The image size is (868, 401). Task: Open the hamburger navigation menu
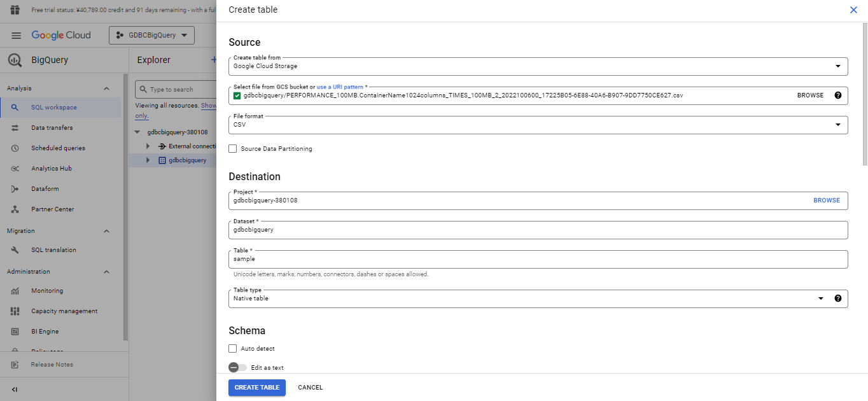click(x=17, y=36)
